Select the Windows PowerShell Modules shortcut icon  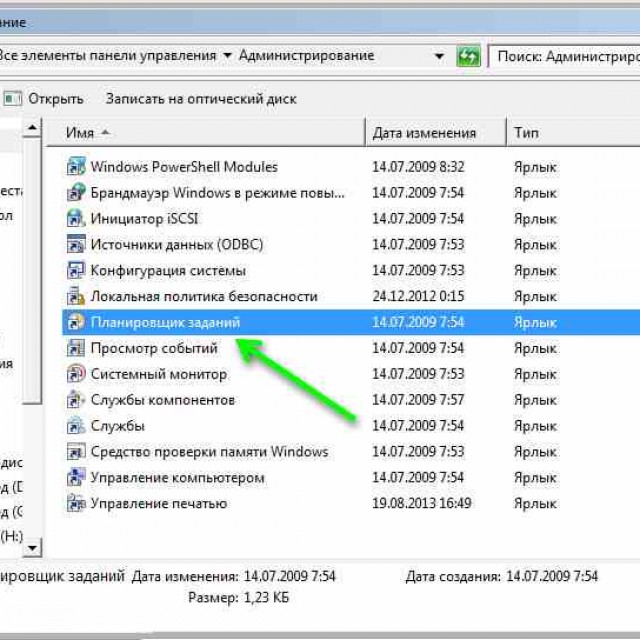click(76, 167)
